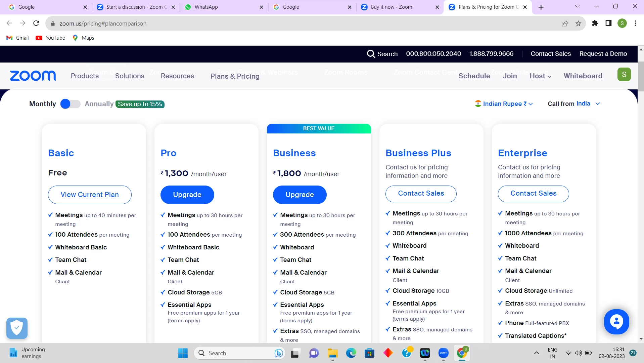Call the 1.888.799.9666 number link
The width and height of the screenshot is (644, 363).
pyautogui.click(x=491, y=54)
